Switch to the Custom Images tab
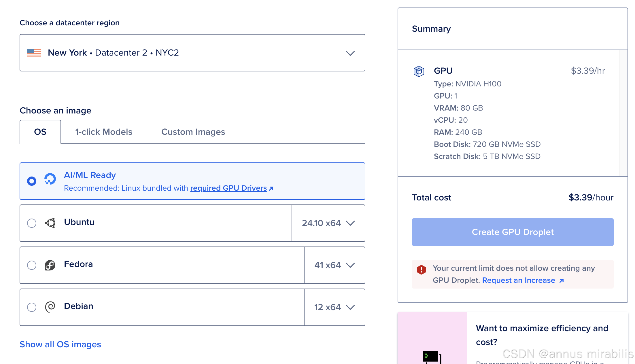 [193, 132]
